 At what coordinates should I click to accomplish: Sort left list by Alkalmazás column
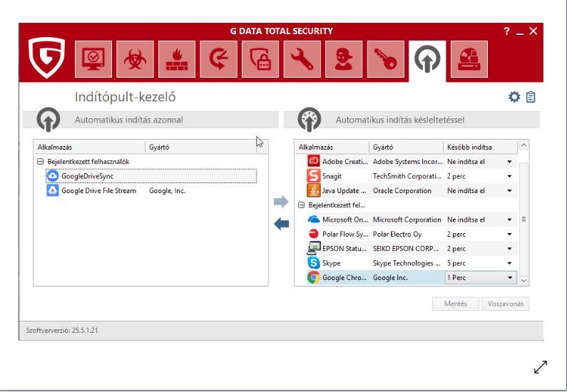[89, 147]
